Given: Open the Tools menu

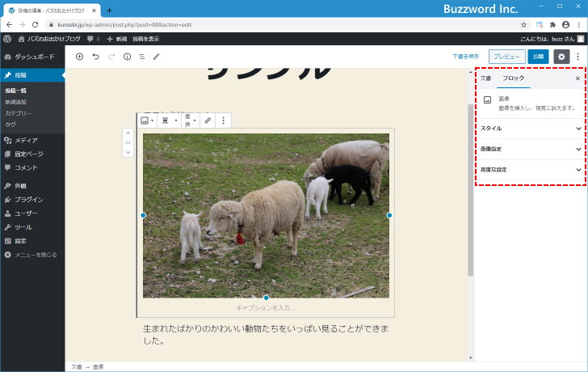Looking at the screenshot, I should [x=32, y=227].
